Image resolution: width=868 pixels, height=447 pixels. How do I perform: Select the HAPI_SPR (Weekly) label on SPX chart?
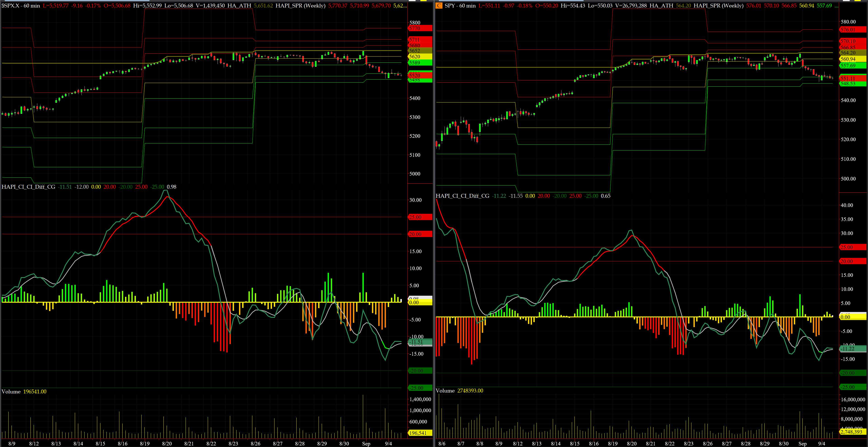tap(300, 5)
